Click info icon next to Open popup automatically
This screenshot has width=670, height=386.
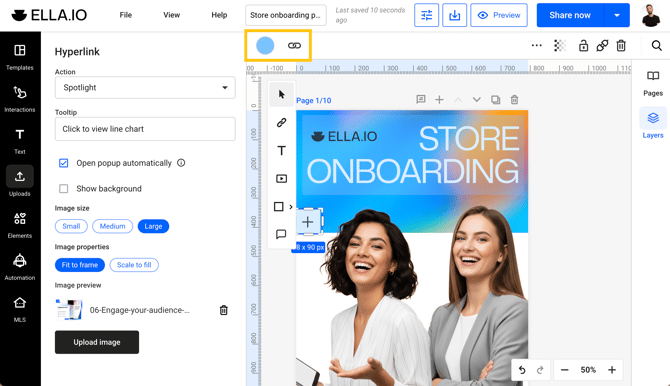181,163
